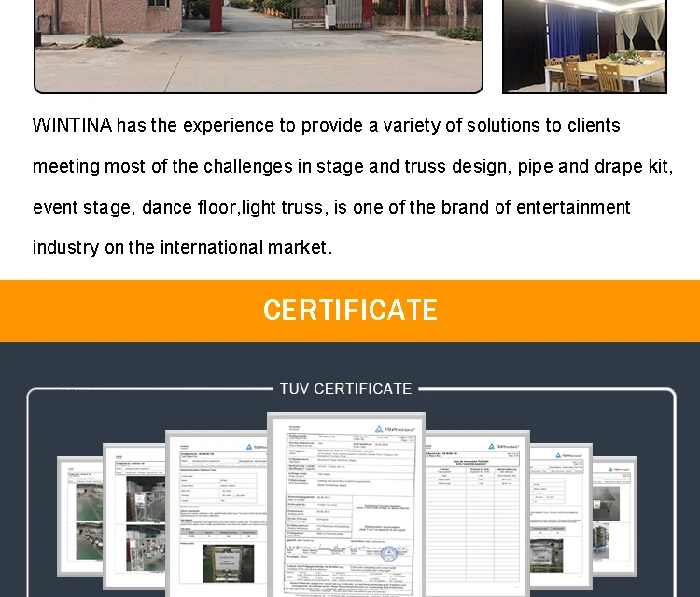Viewport: 700px width, 597px height.
Task: Open the meeting room photo with curtains
Action: tap(584, 47)
